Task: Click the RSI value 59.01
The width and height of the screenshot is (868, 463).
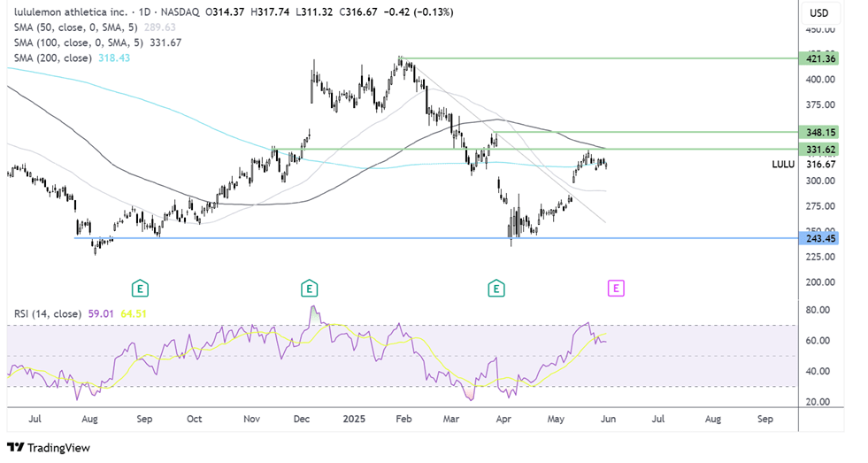Action: [x=101, y=314]
